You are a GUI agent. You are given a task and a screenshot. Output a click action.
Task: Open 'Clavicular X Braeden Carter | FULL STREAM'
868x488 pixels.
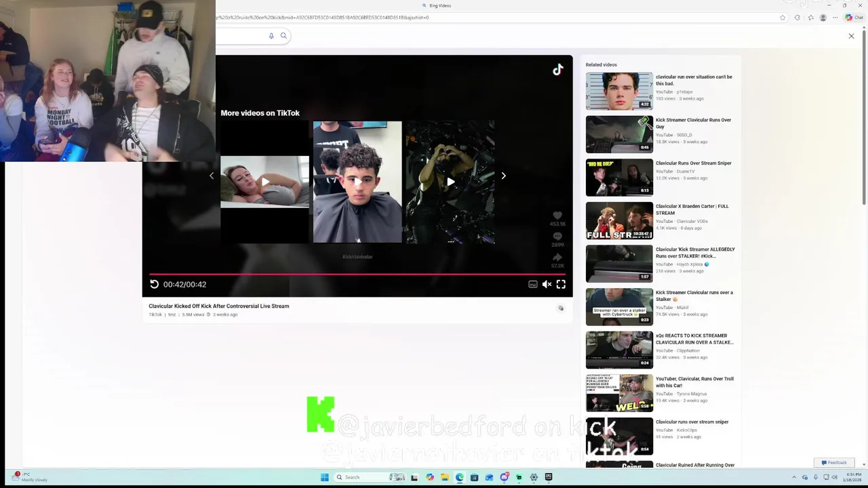692,209
